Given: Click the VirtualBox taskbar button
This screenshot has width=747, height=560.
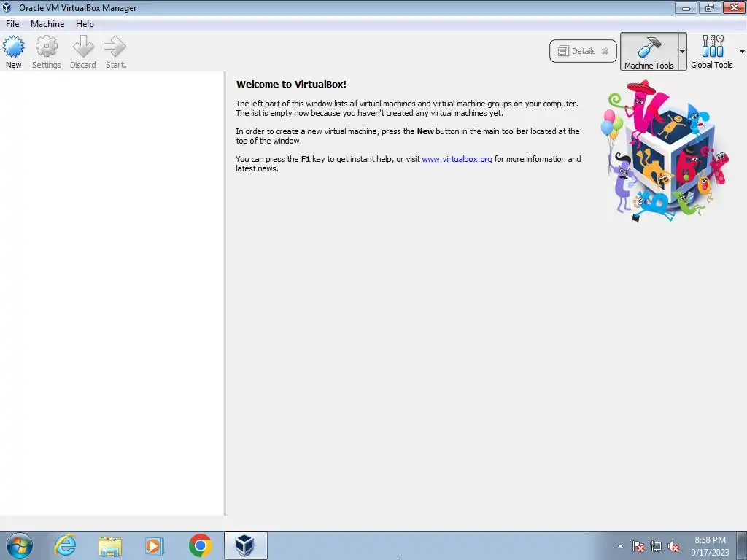Looking at the screenshot, I should point(245,545).
